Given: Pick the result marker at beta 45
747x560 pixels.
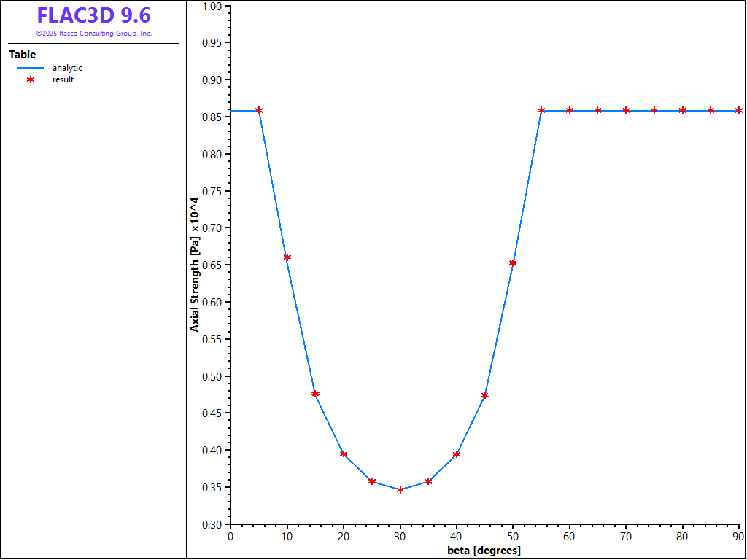Looking at the screenshot, I should (x=485, y=396).
